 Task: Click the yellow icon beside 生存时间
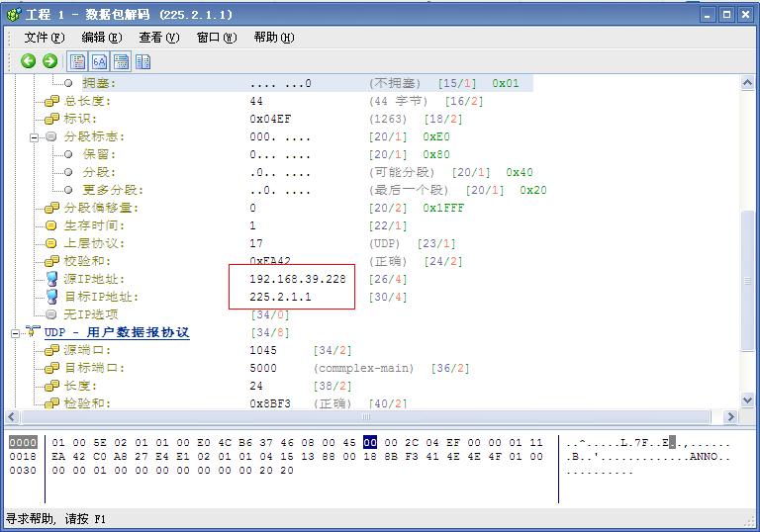point(50,225)
